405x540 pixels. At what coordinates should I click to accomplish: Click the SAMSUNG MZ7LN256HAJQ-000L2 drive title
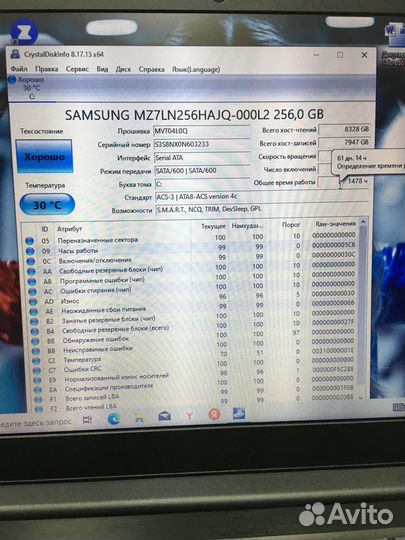coord(194,114)
